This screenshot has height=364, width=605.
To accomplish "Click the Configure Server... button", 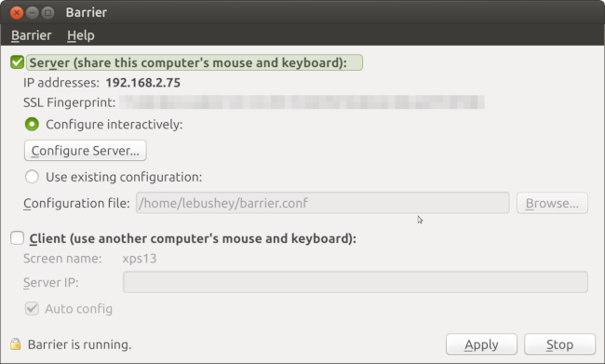I will pos(86,151).
